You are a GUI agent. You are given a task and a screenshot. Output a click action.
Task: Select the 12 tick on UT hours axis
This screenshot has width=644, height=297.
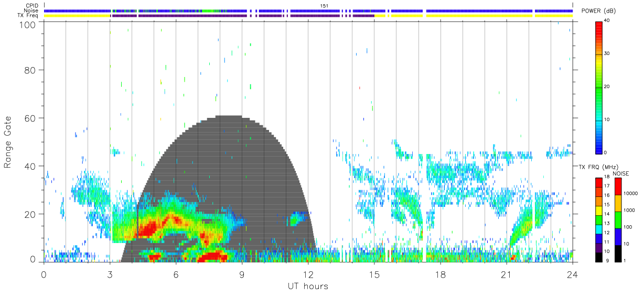pos(308,274)
